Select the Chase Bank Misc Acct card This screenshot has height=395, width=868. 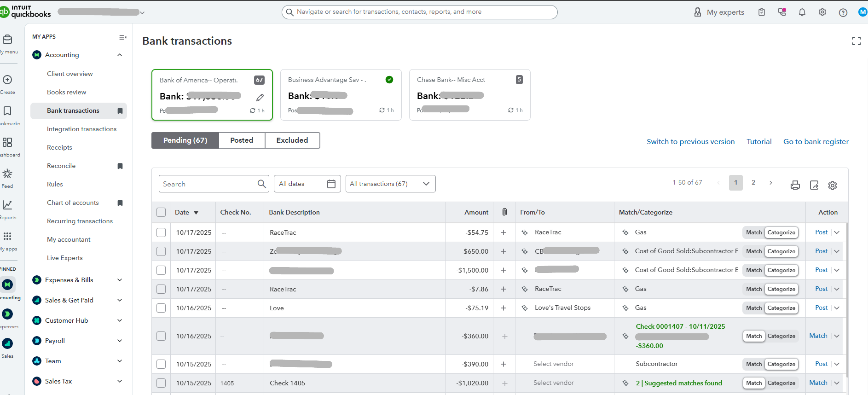pyautogui.click(x=469, y=95)
